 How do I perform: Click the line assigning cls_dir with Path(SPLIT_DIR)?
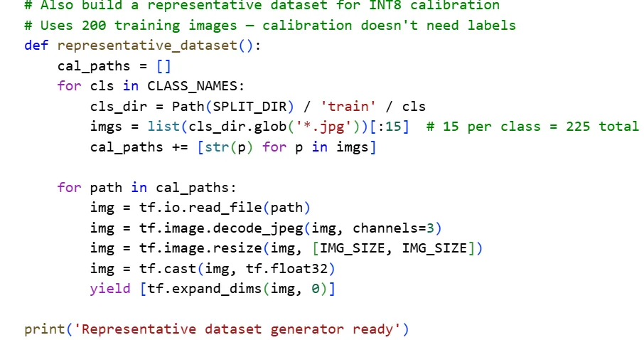coord(258,107)
